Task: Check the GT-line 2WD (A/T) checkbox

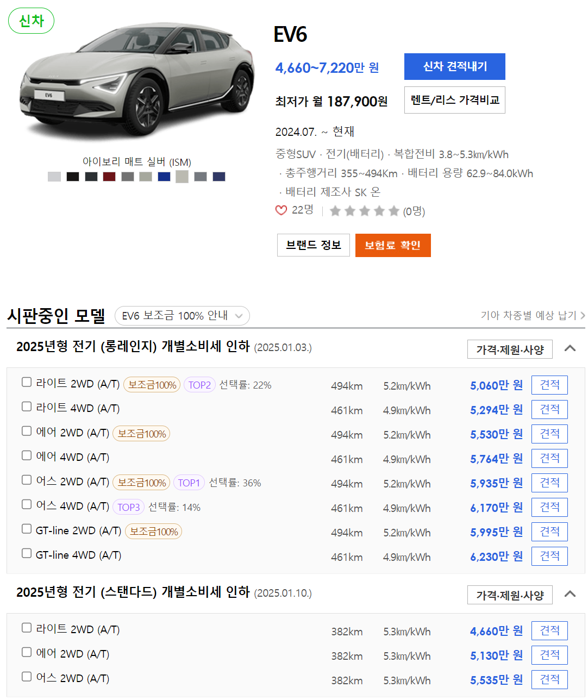Action: (x=27, y=529)
